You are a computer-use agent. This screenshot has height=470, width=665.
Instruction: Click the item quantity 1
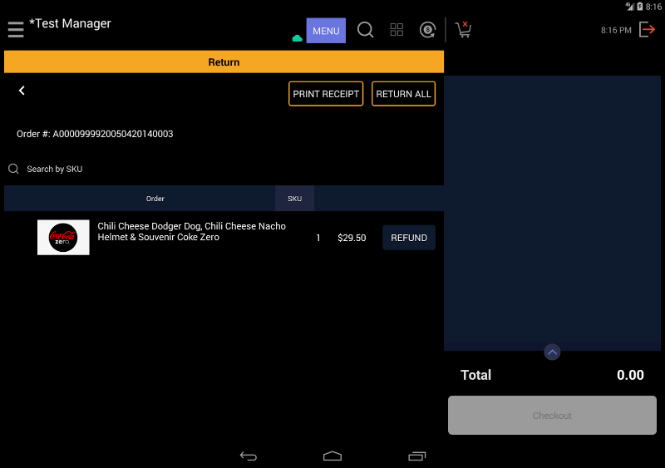click(318, 238)
